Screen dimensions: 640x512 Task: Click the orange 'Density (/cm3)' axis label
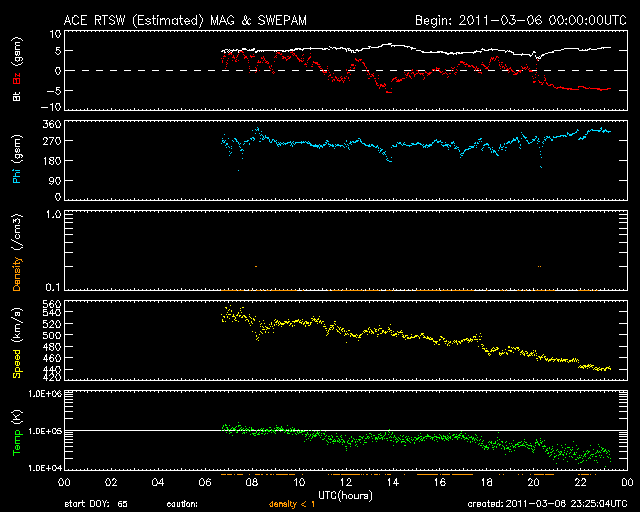coord(17,252)
